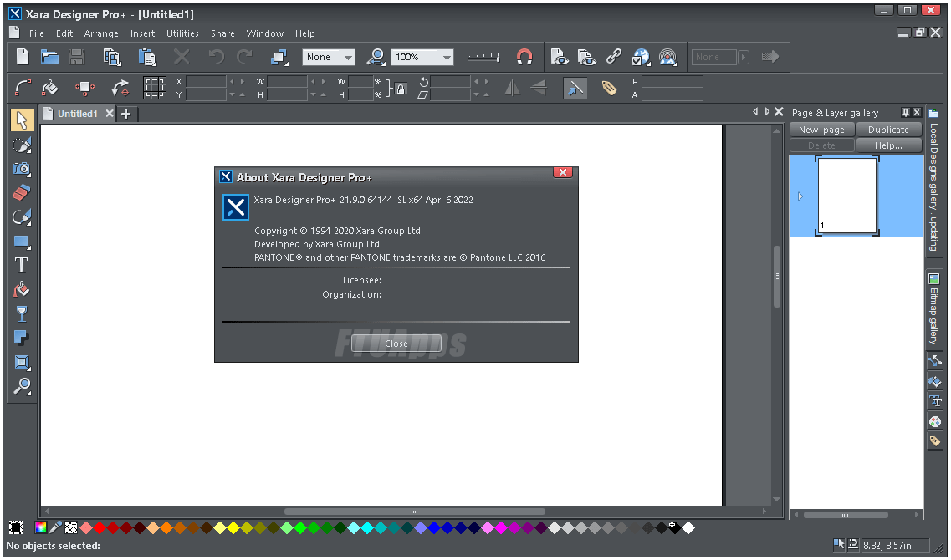Click the Redo arrow icon
951x560 pixels.
[x=244, y=57]
